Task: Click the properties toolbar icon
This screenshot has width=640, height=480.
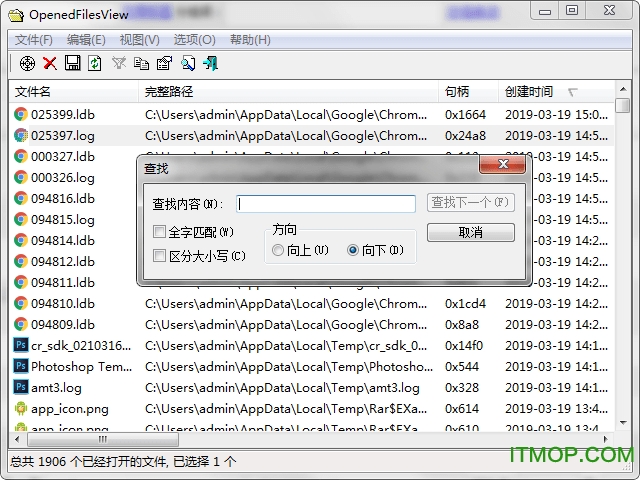Action: (x=164, y=64)
